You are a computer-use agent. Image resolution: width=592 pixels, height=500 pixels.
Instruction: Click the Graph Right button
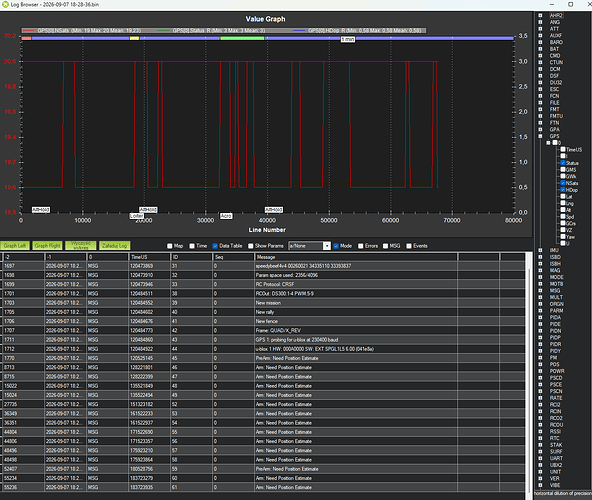pyautogui.click(x=47, y=246)
